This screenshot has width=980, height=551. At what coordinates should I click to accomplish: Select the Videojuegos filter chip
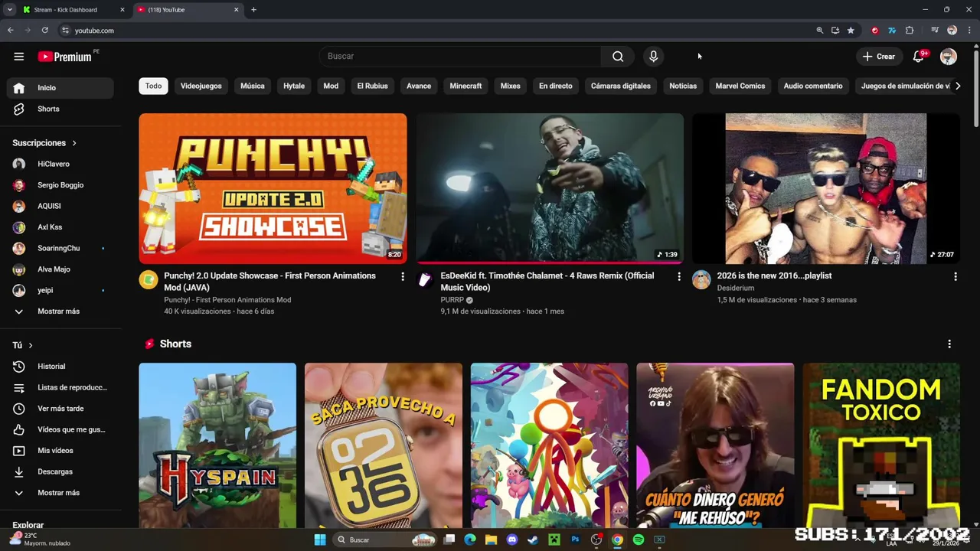click(201, 86)
